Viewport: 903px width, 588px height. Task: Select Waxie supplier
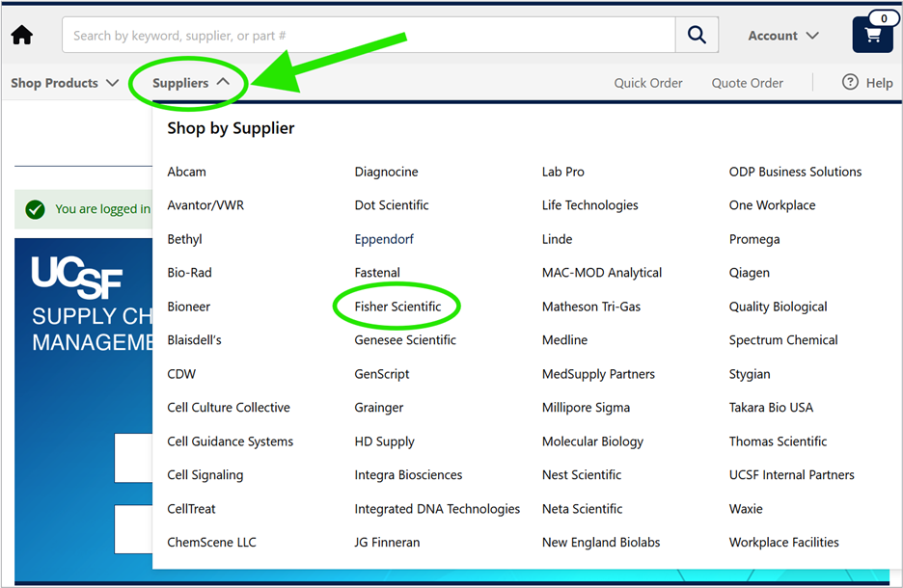pyautogui.click(x=746, y=509)
